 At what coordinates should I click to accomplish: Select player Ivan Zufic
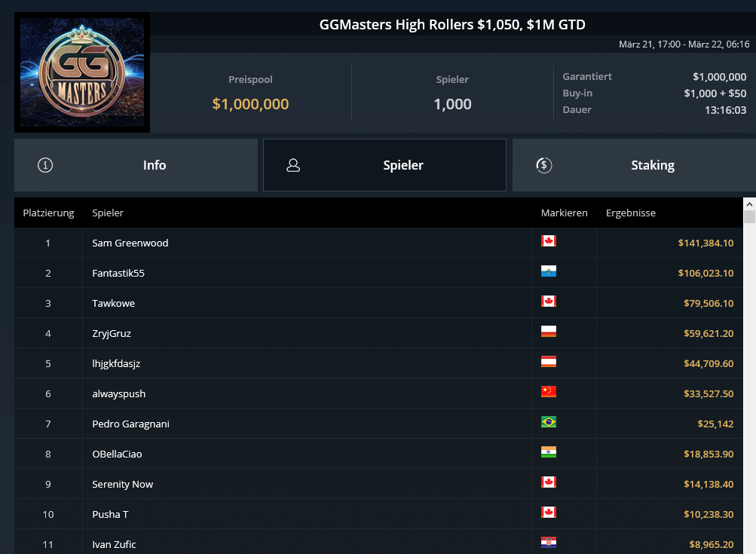(114, 544)
